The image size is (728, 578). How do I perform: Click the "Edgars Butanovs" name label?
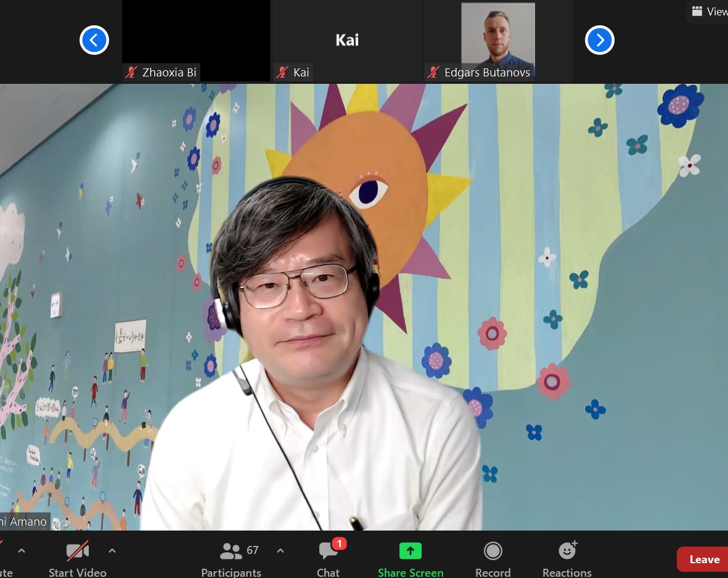point(487,73)
